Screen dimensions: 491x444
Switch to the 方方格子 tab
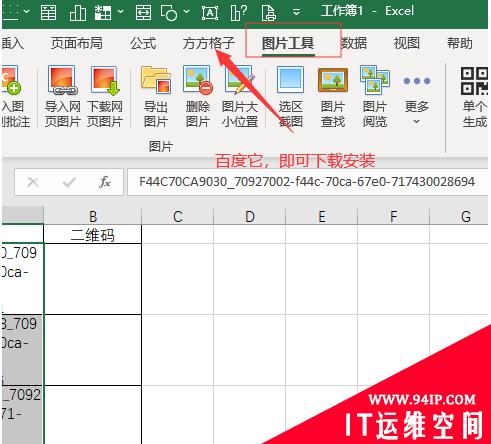[208, 43]
